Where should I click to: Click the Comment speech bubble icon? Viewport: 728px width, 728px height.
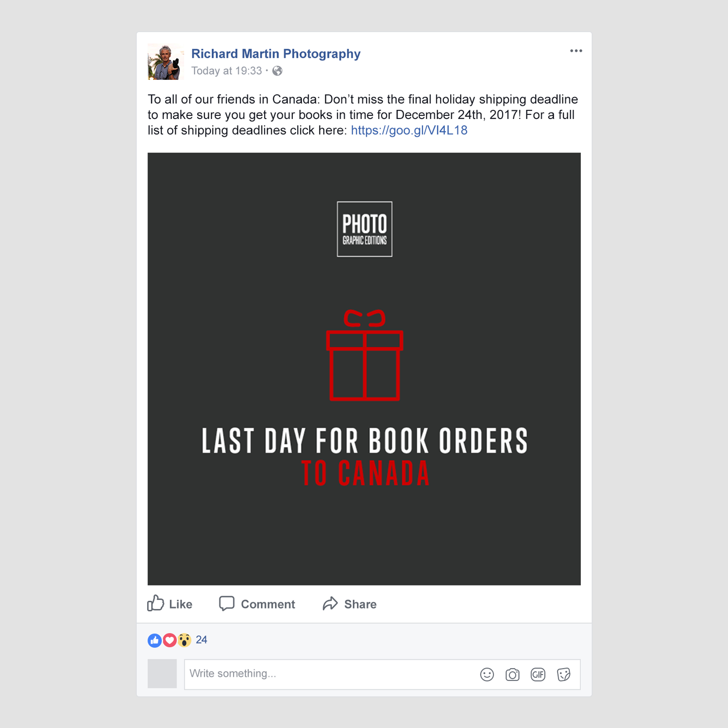227,603
